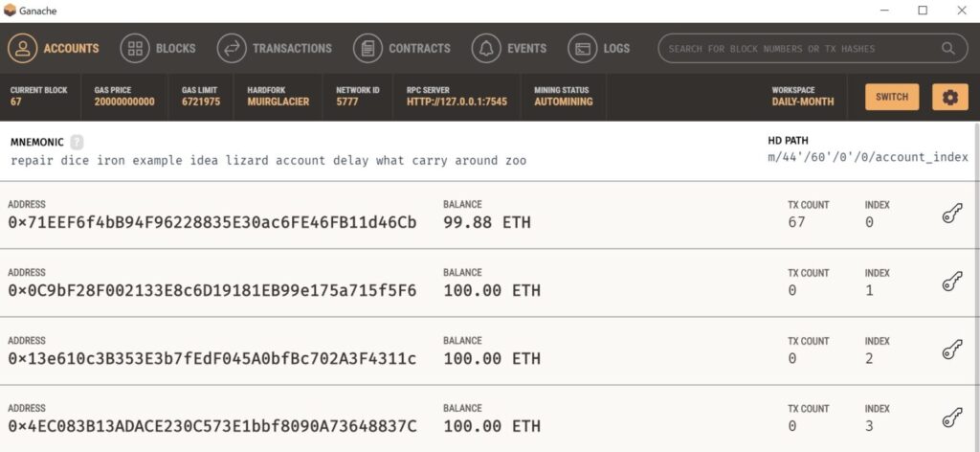Click the search magnifier icon
The height and width of the screenshot is (452, 980).
[x=948, y=48]
